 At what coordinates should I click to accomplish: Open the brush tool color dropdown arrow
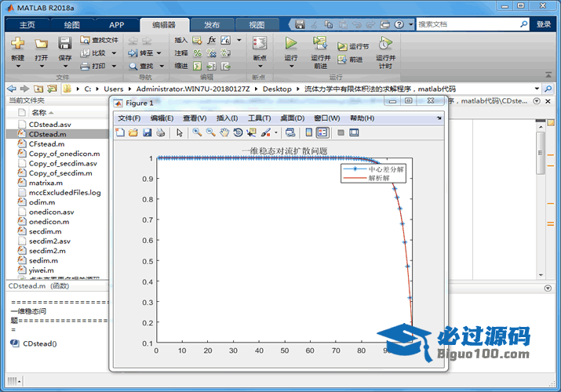point(276,133)
